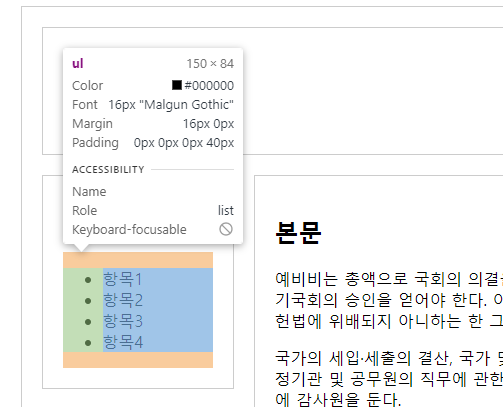Click the ul tag name in tooltip
503x407 pixels.
click(77, 63)
